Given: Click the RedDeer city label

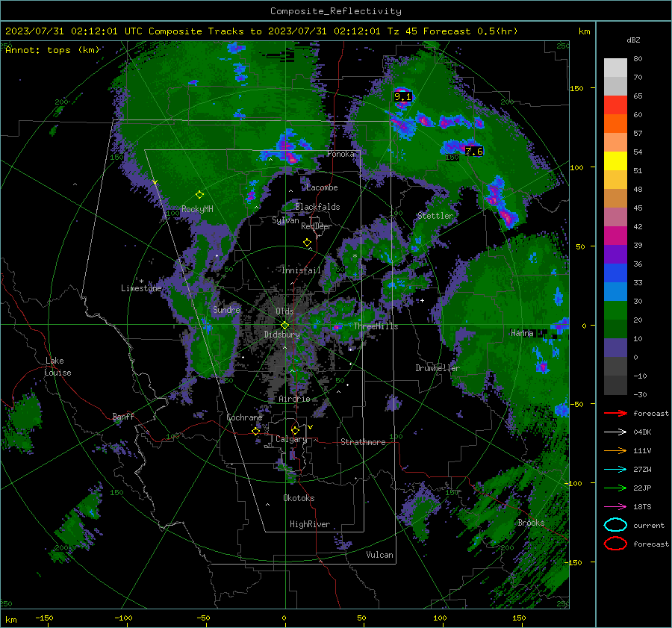Looking at the screenshot, I should pos(317,226).
